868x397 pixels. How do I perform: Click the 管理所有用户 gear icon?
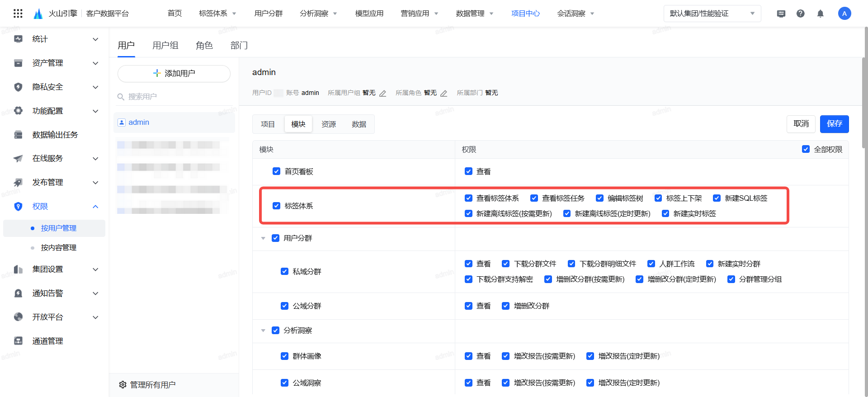tap(123, 385)
